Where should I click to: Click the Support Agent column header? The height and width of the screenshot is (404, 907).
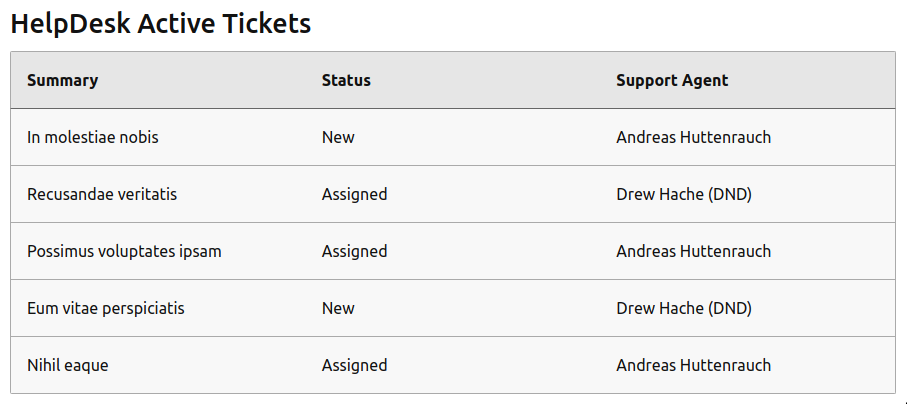(672, 80)
